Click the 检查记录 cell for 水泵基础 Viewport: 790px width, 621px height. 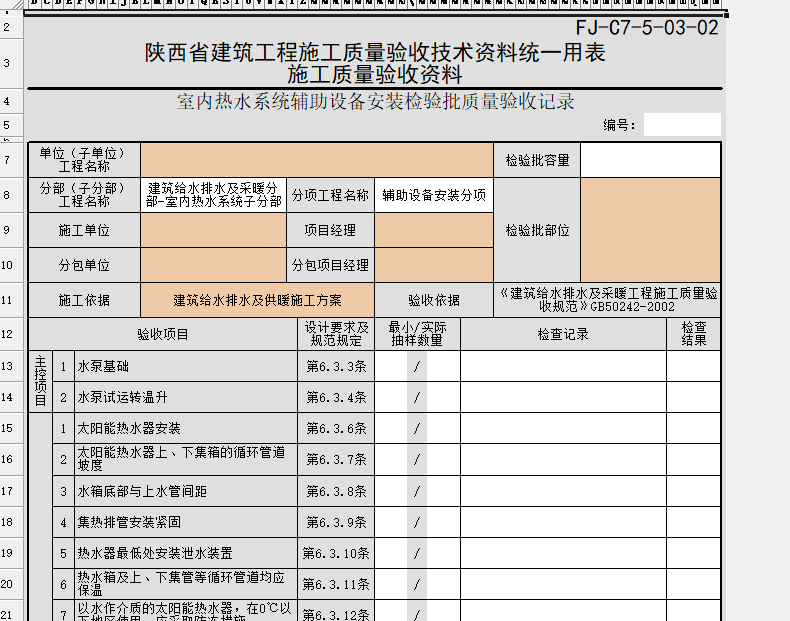click(563, 366)
